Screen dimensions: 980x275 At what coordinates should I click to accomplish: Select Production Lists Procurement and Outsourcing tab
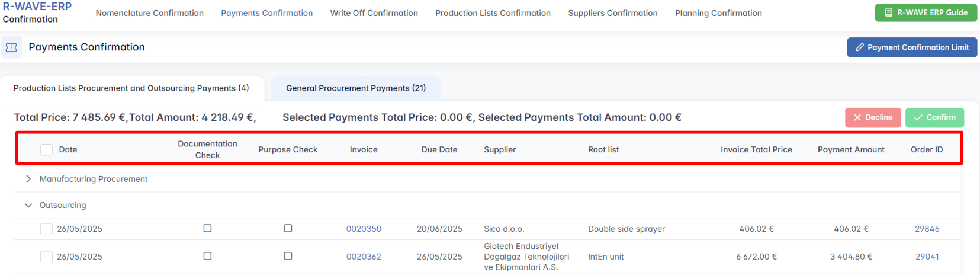pyautogui.click(x=131, y=88)
